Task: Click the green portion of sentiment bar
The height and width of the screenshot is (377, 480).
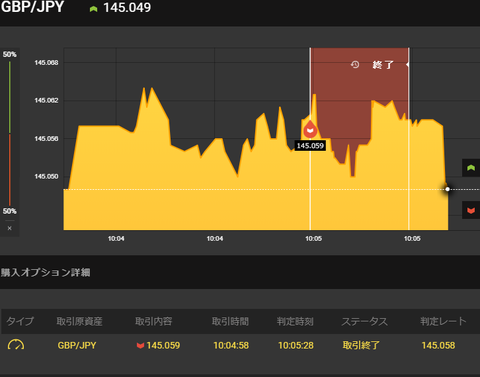Action: coord(10,97)
